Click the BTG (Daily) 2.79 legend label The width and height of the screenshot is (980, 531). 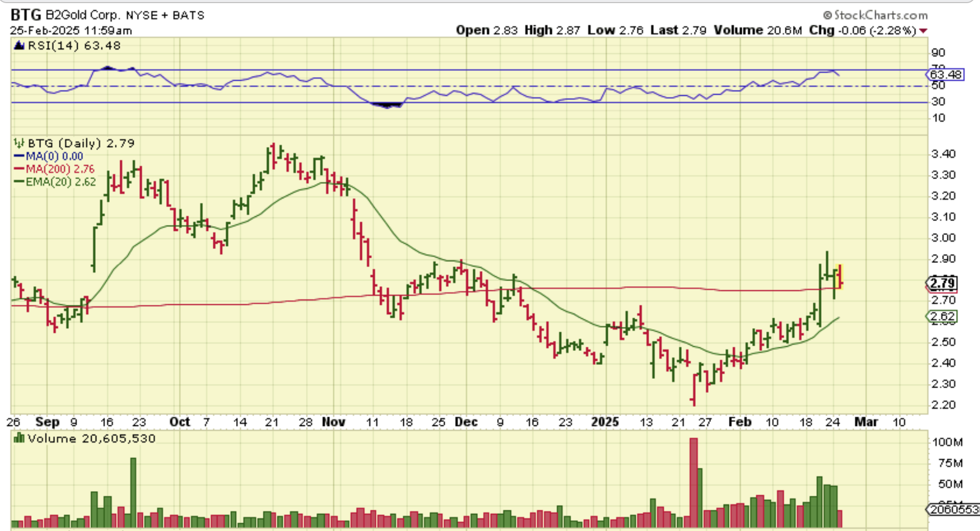[x=81, y=143]
